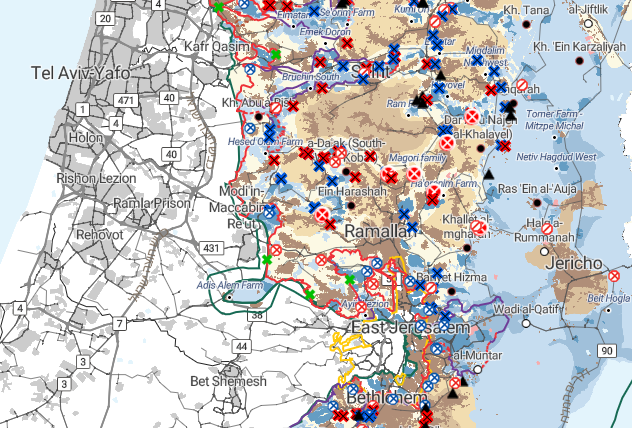Image resolution: width=632 pixels, height=428 pixels.
Task: Click the Beit Hogla label
Action: (609, 298)
